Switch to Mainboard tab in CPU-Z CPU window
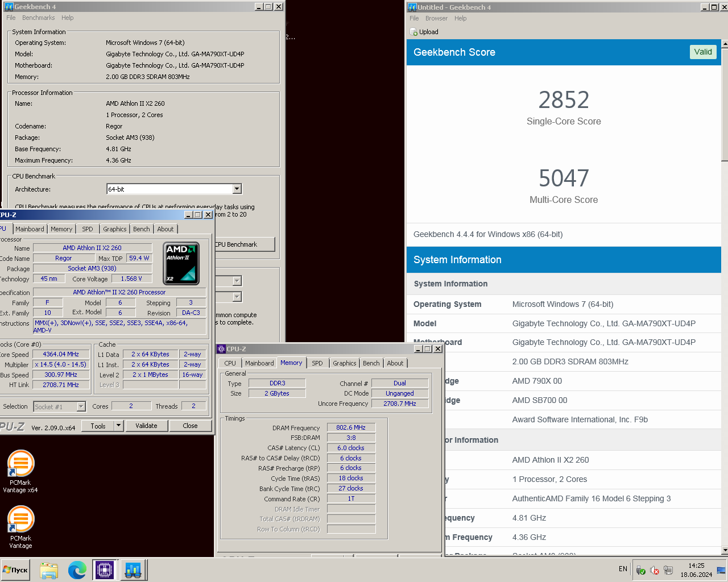Image resolution: width=728 pixels, height=582 pixels. [30, 229]
